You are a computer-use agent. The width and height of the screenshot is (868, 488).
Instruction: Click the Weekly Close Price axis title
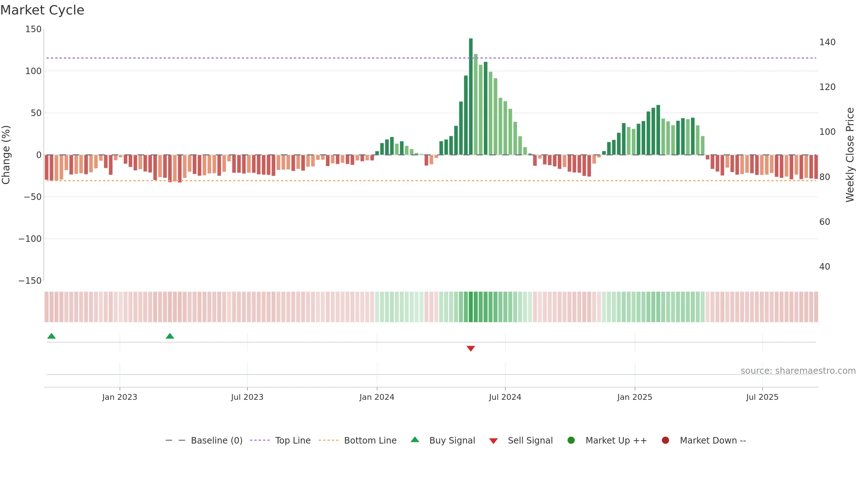[x=850, y=155]
